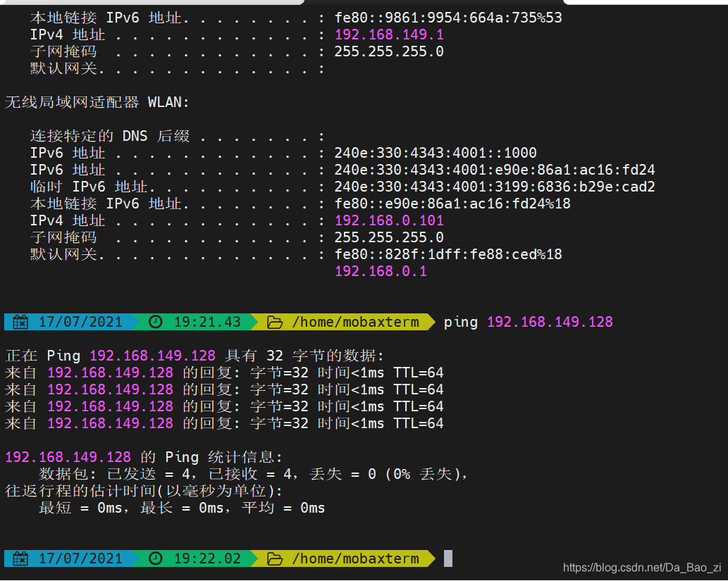Click the date 17/07/2021 in the 19:21.43 prompt

point(80,322)
